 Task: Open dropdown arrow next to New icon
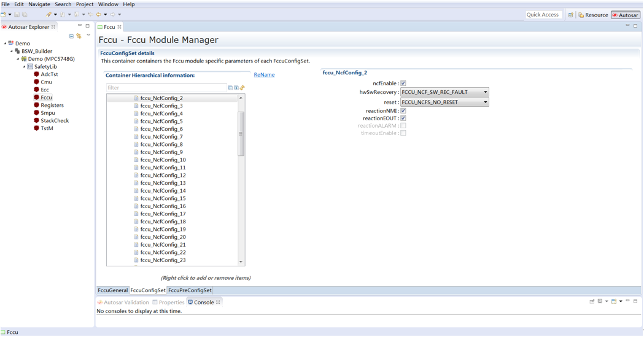click(x=10, y=14)
